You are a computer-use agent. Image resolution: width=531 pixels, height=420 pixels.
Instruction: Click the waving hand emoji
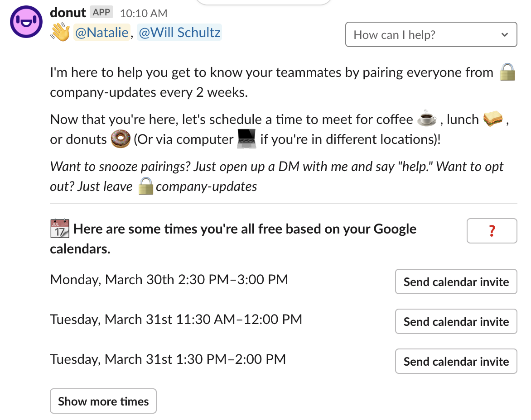click(x=60, y=33)
